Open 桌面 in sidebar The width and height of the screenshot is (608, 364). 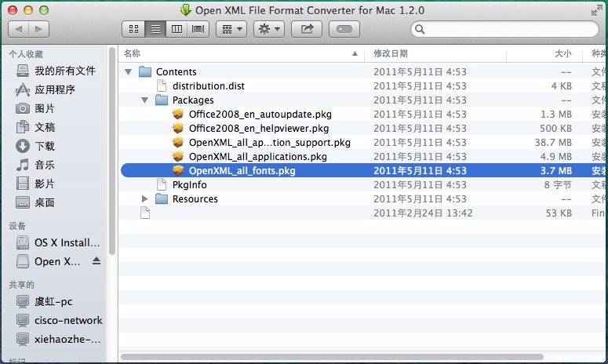tap(35, 202)
